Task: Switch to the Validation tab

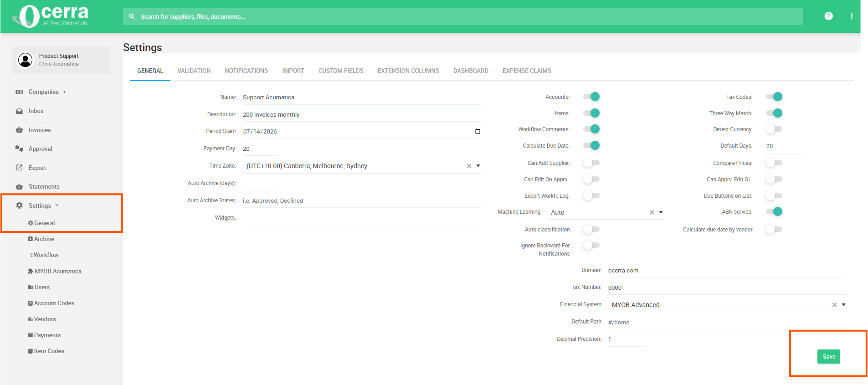Action: pyautogui.click(x=194, y=71)
